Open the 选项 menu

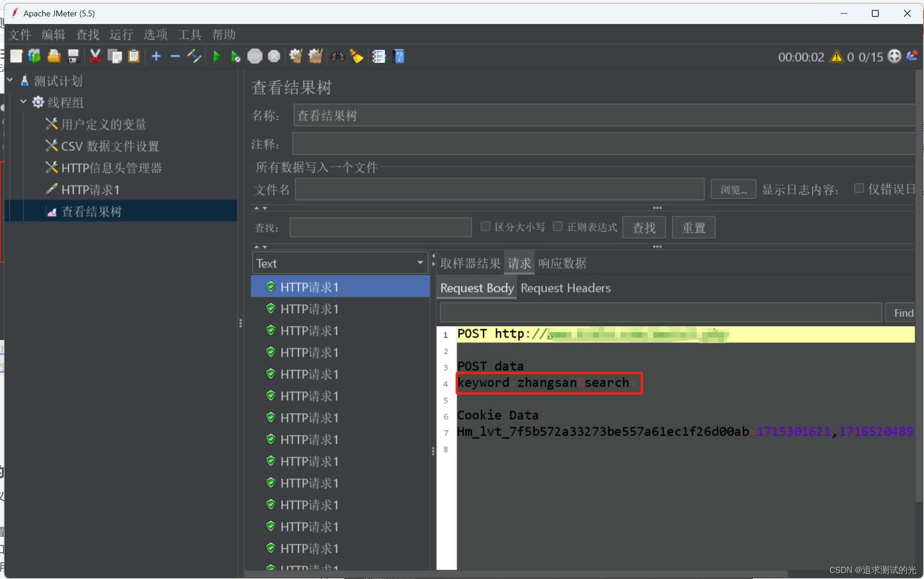[156, 34]
